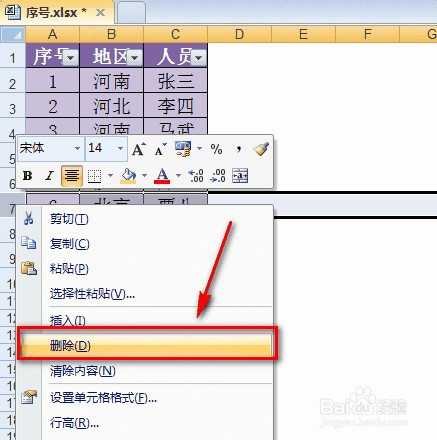Select column B header
The image size is (437, 440).
112,34
